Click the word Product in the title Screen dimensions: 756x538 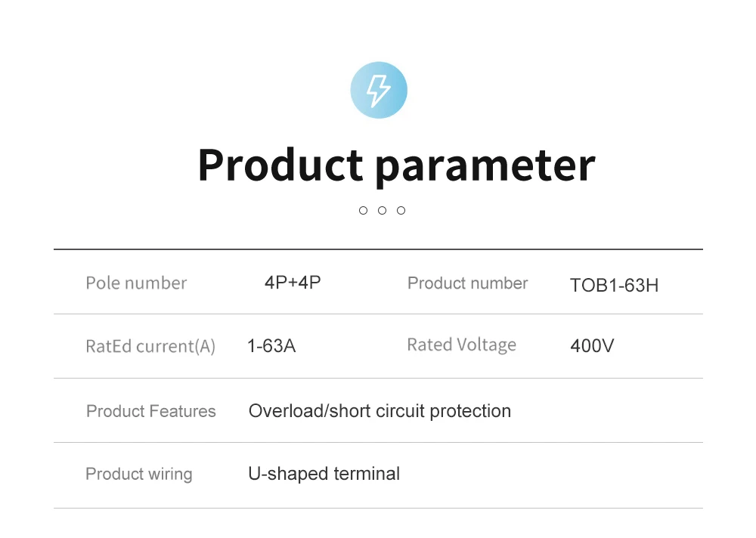pos(280,165)
